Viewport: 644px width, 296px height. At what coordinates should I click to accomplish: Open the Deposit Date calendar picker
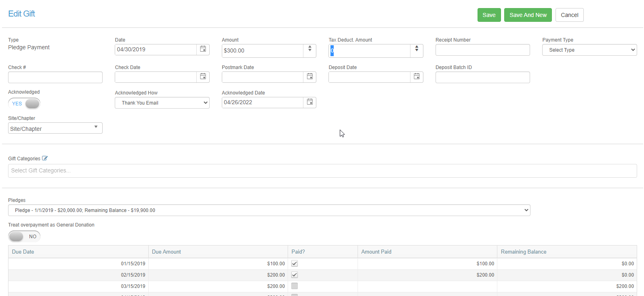417,77
